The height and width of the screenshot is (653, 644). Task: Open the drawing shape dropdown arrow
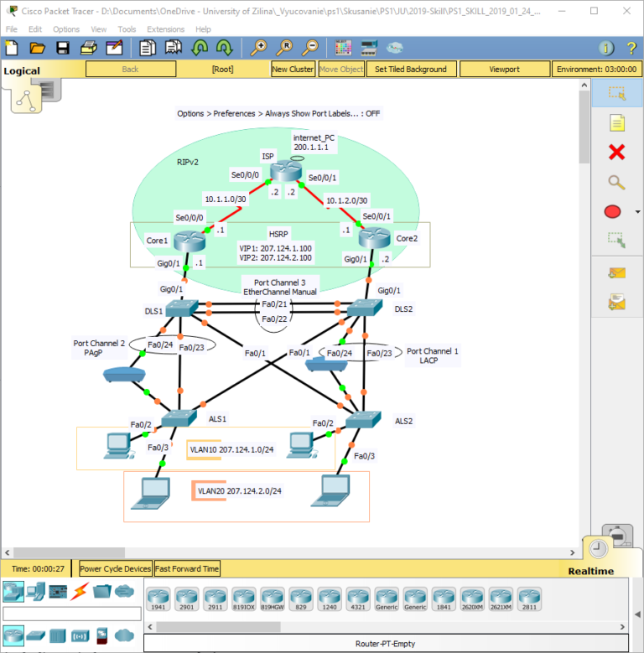point(636,212)
